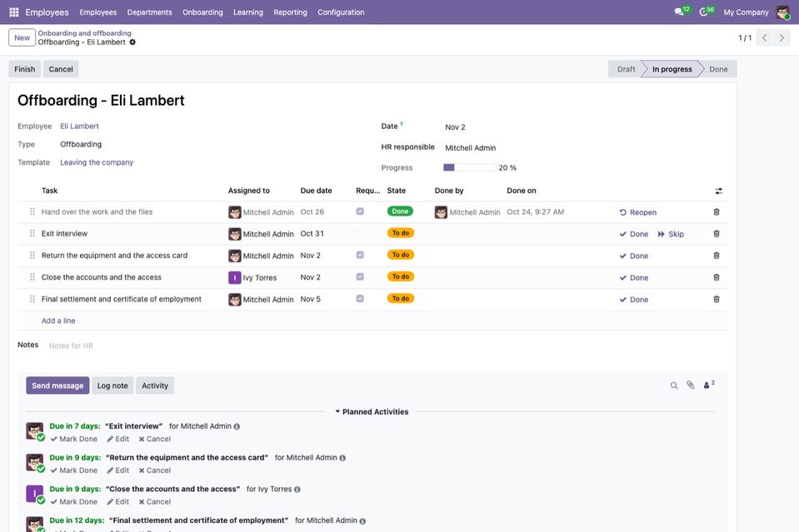Open the column settings adjust icon in task table
The width and height of the screenshot is (799, 532).
[718, 191]
